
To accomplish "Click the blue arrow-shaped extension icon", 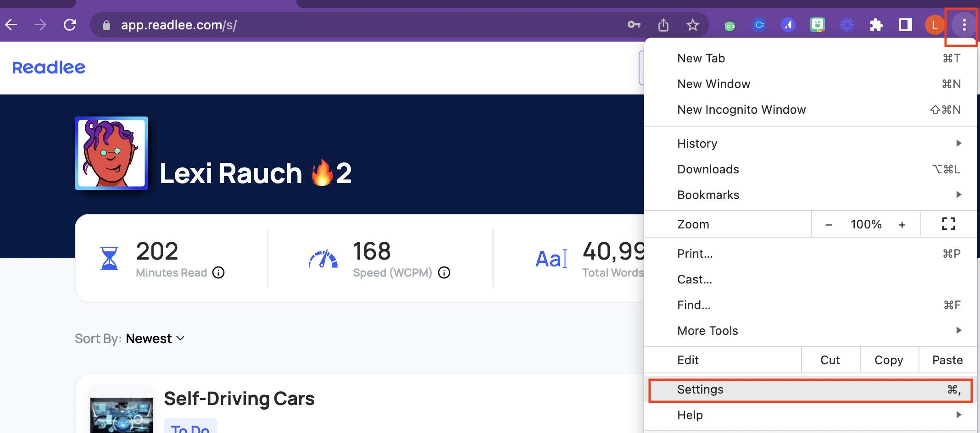I will [788, 25].
